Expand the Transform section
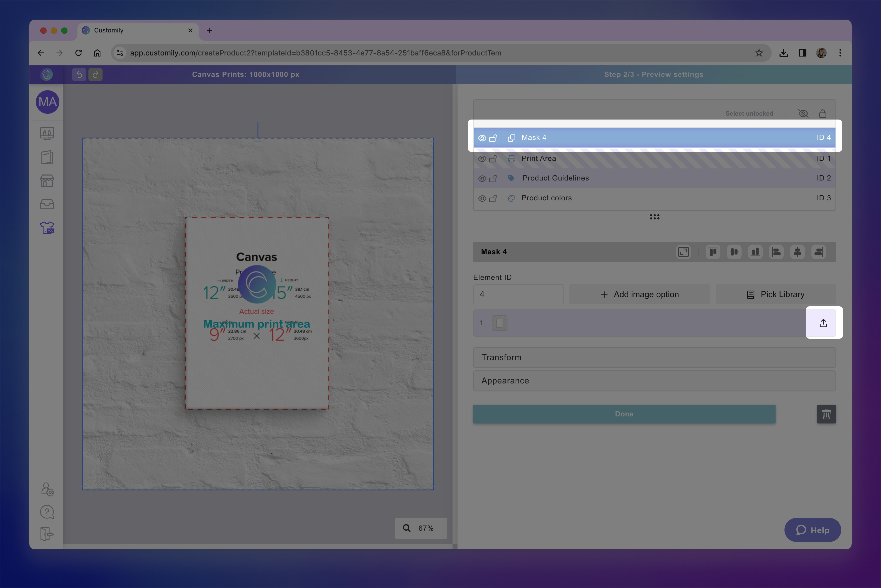The height and width of the screenshot is (588, 881). tap(654, 357)
